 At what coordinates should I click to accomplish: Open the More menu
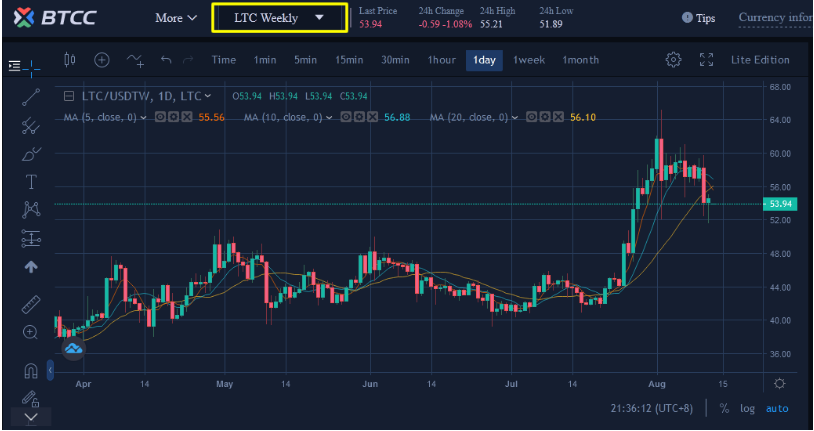176,18
